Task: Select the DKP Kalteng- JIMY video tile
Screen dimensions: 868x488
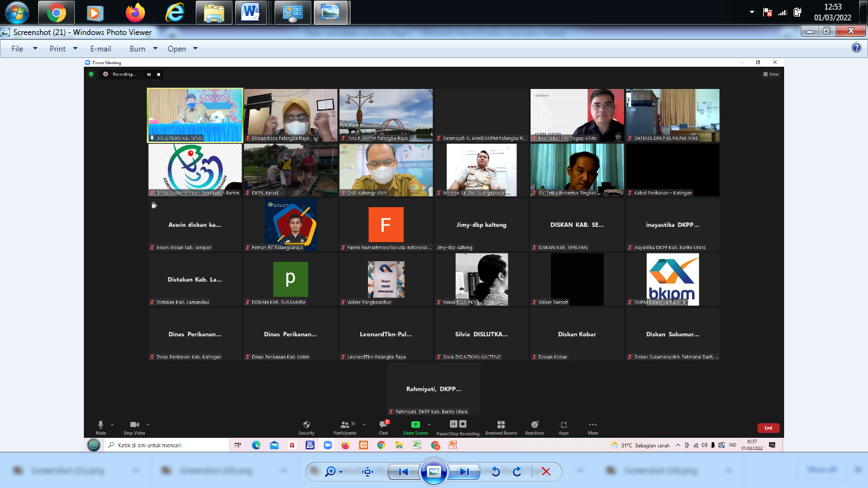Action: point(386,170)
